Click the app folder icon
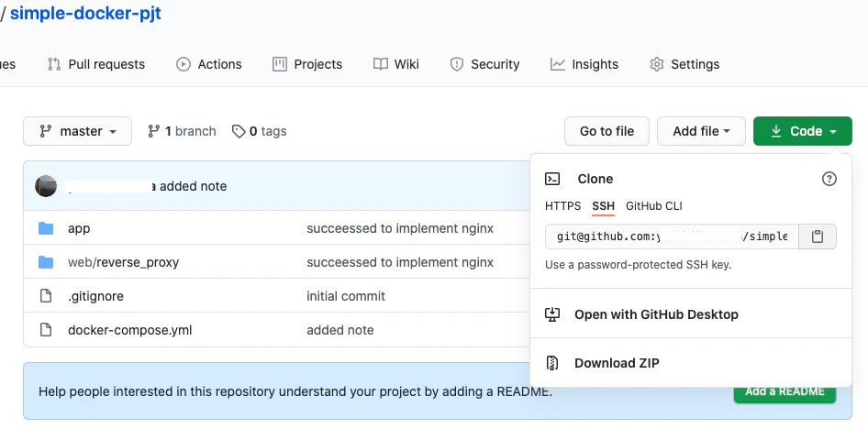868x429 pixels. (46, 228)
